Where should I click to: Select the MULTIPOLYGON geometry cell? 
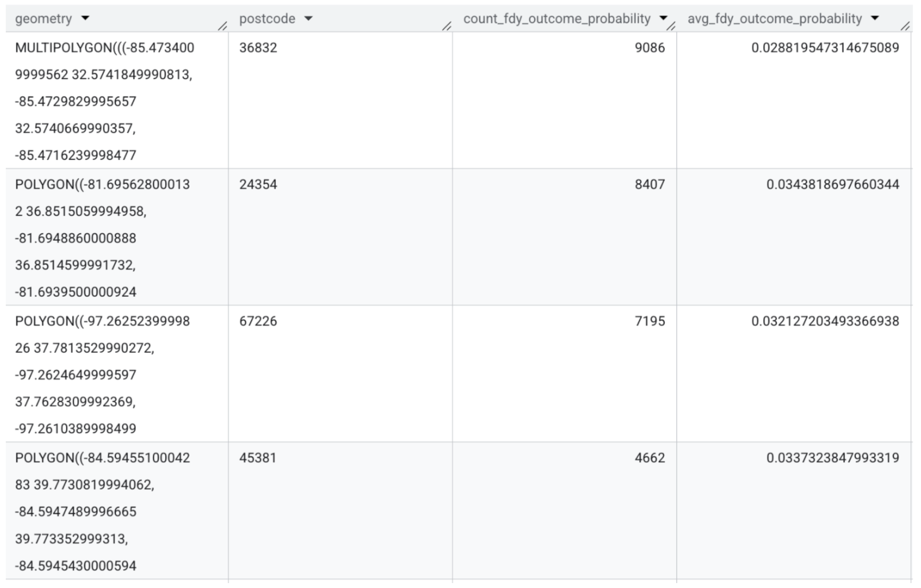pyautogui.click(x=104, y=101)
